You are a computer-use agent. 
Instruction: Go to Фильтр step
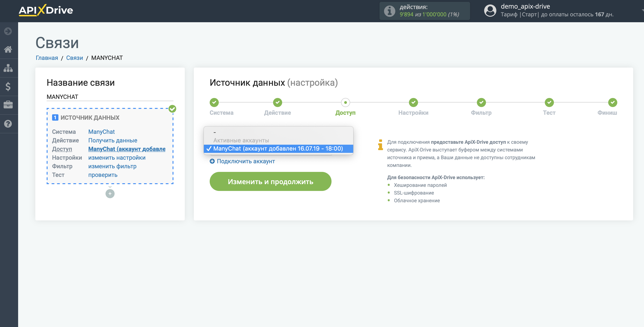481,102
